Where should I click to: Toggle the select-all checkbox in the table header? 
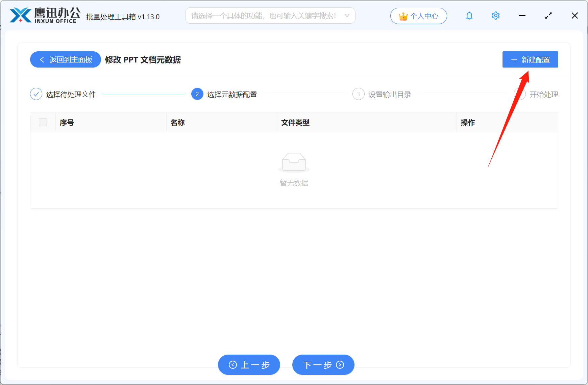coord(43,122)
